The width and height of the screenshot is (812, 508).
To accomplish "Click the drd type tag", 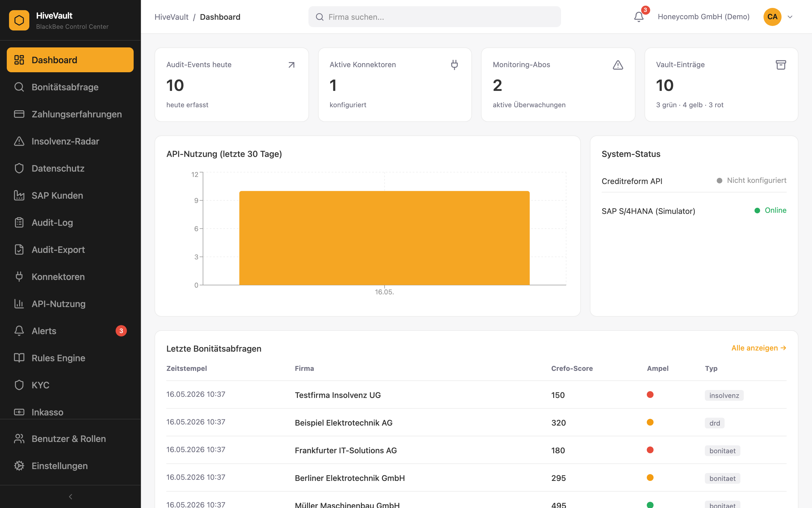I will 715,423.
